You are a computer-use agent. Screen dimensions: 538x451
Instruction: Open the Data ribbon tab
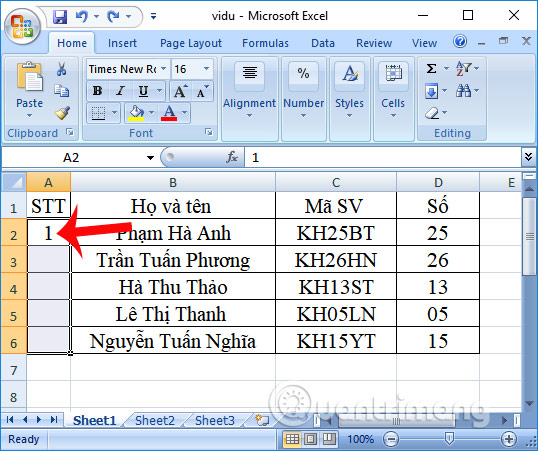[x=323, y=43]
